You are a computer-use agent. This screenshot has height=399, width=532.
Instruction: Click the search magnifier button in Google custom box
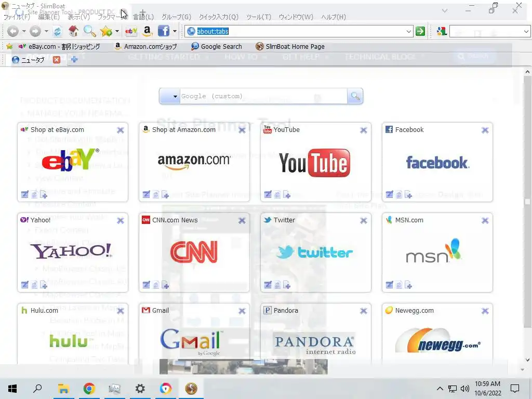pos(355,96)
